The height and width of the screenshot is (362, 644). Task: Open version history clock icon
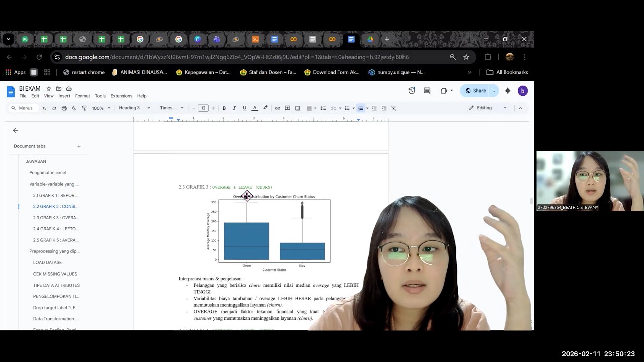[x=412, y=91]
